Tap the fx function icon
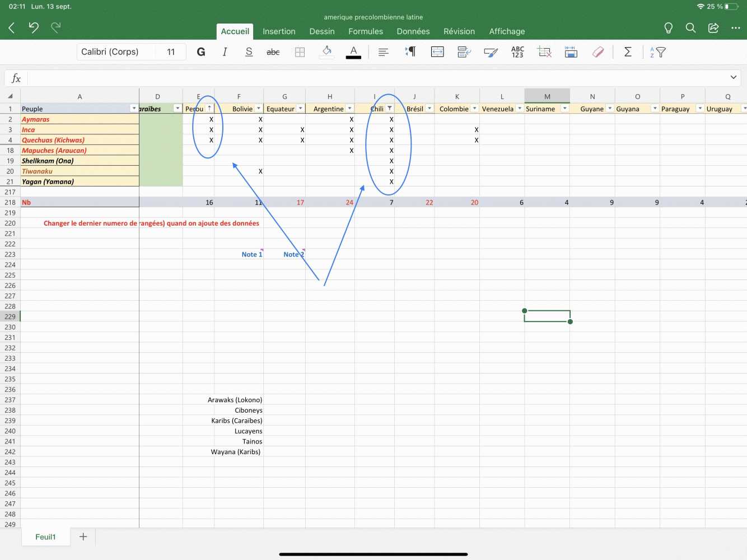Image resolution: width=747 pixels, height=560 pixels. point(16,78)
